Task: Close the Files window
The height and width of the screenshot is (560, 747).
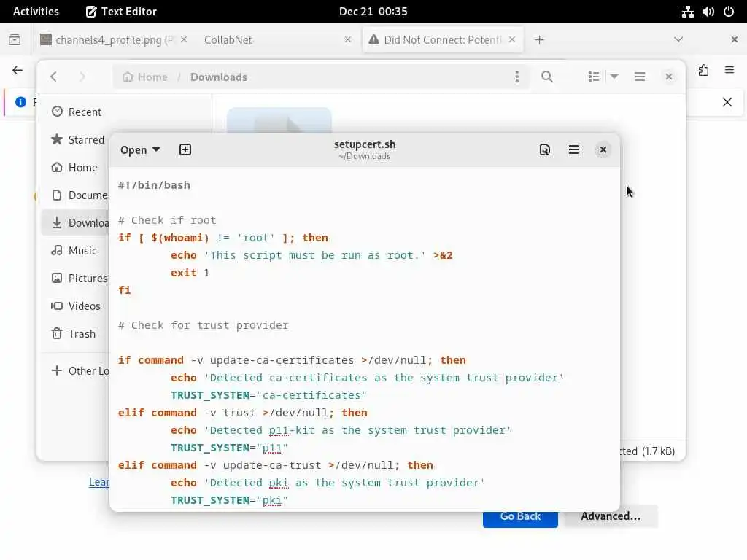Action: (669, 77)
